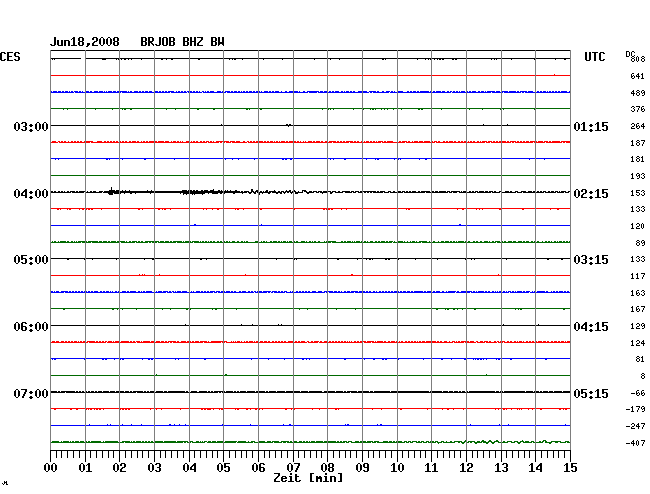This screenshot has width=650, height=494.
Task: Click the DC offset value 153
Action: (x=638, y=193)
